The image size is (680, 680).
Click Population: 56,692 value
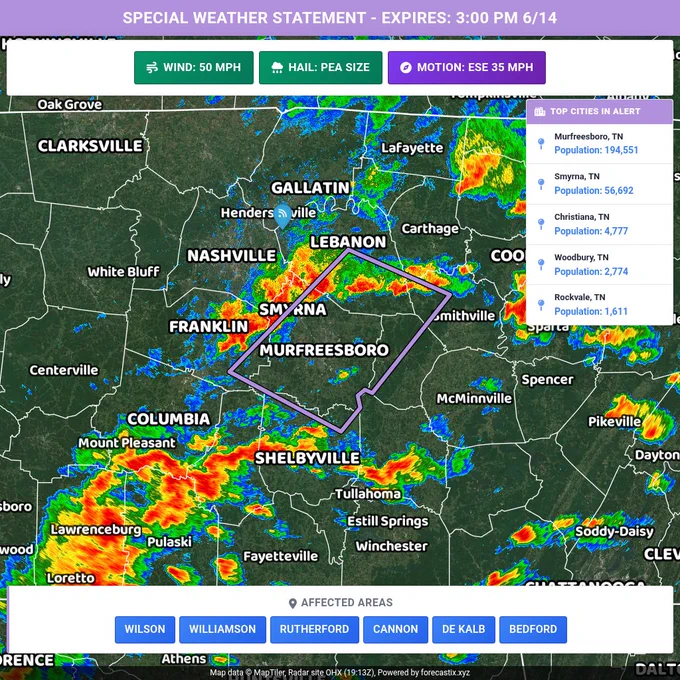tap(594, 191)
